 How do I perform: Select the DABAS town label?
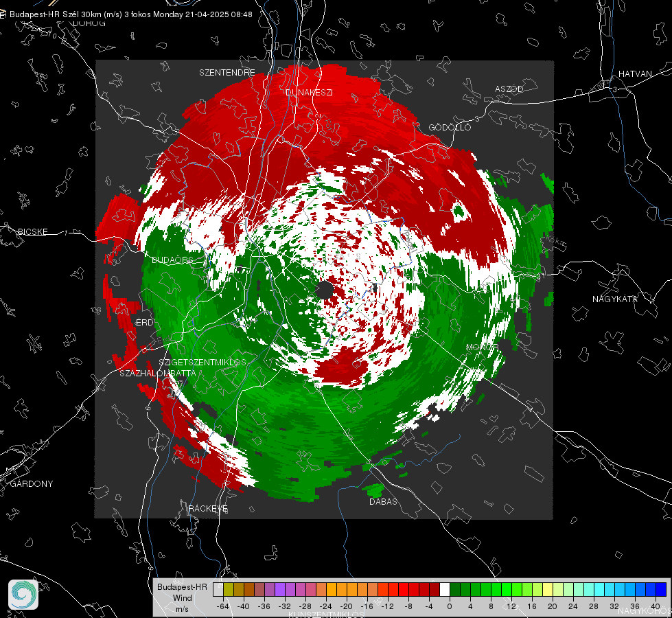[x=383, y=501]
